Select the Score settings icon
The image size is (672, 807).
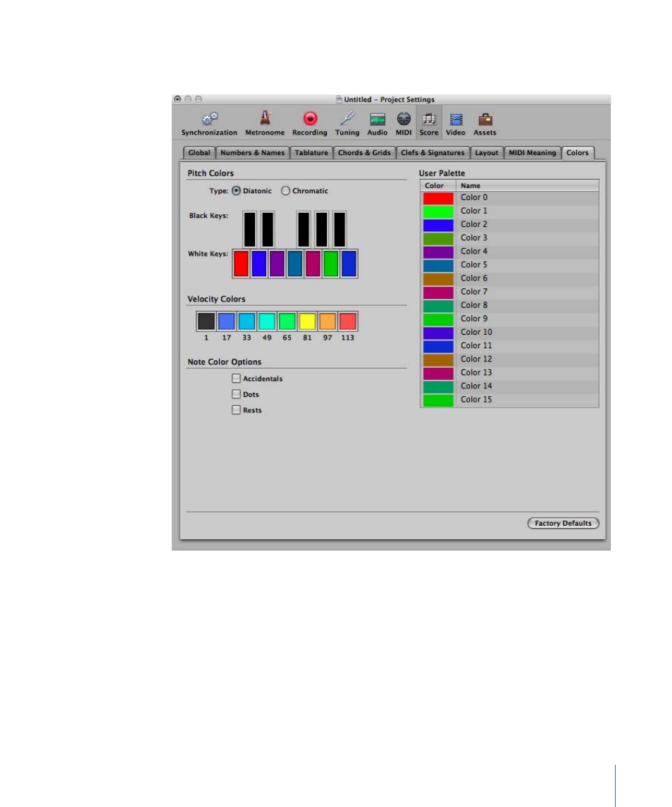click(428, 124)
